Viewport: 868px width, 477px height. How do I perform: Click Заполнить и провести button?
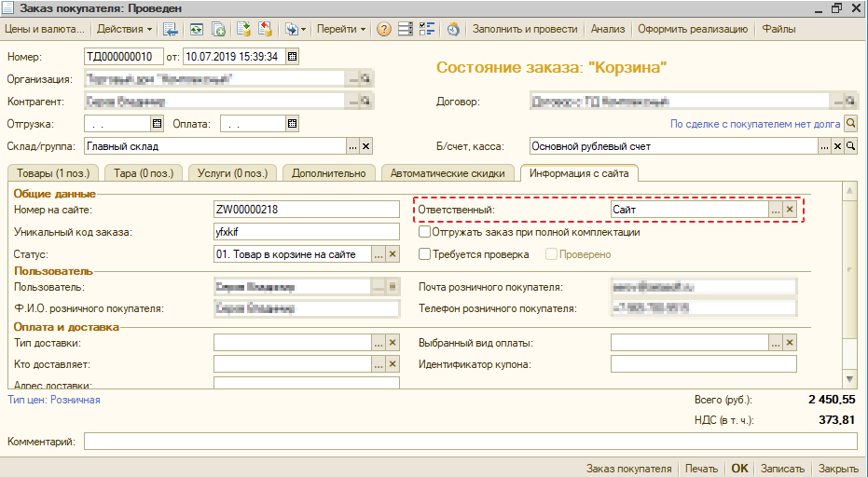(x=525, y=29)
